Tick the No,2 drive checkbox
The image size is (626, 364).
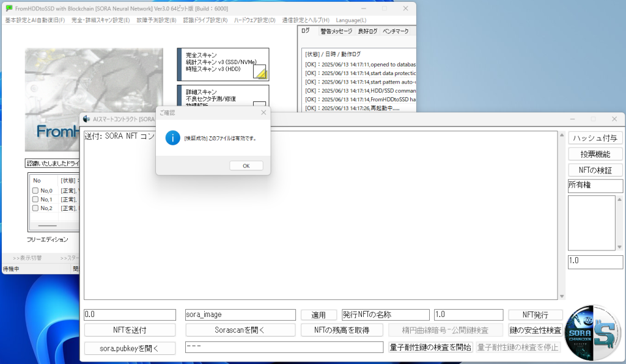35,208
